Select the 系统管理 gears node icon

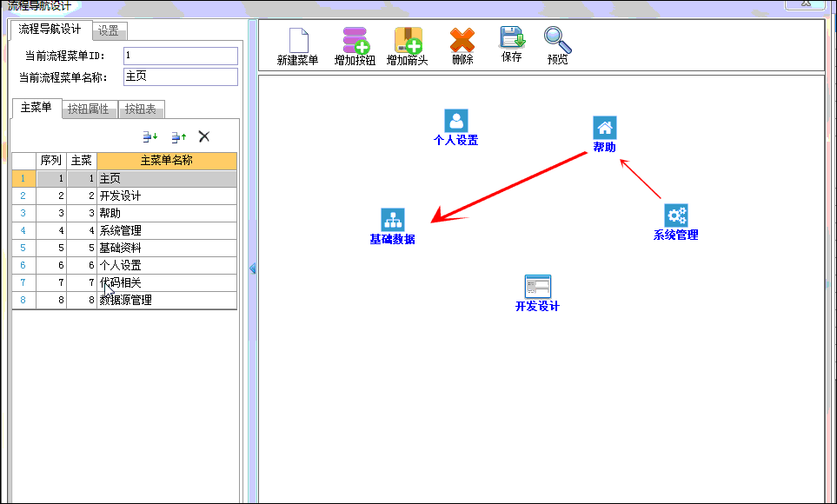(676, 216)
